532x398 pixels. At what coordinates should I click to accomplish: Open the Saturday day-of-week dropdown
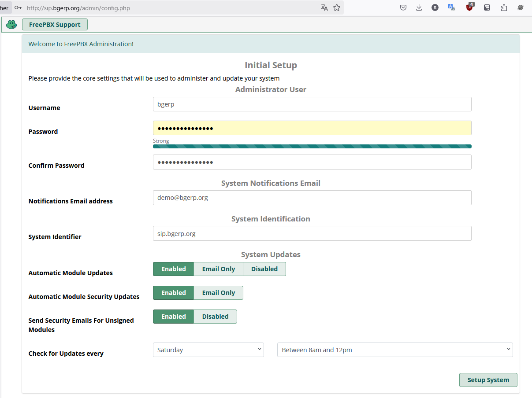pyautogui.click(x=208, y=350)
